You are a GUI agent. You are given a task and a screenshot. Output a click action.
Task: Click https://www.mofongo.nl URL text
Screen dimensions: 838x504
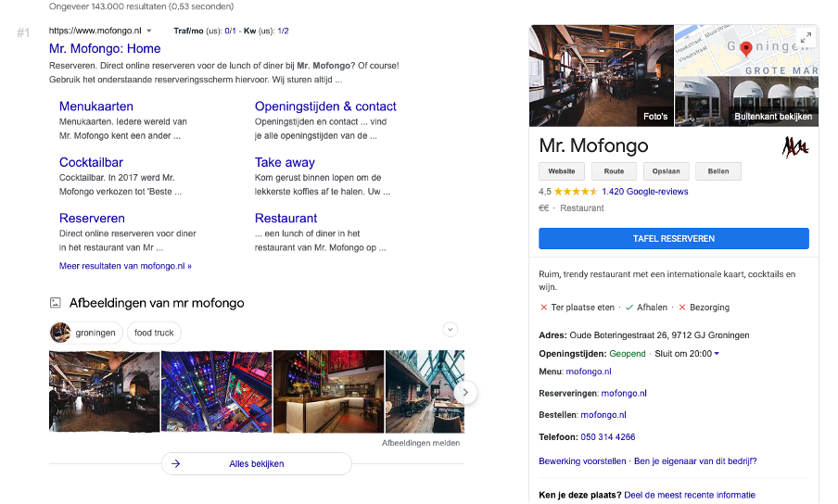tap(95, 31)
